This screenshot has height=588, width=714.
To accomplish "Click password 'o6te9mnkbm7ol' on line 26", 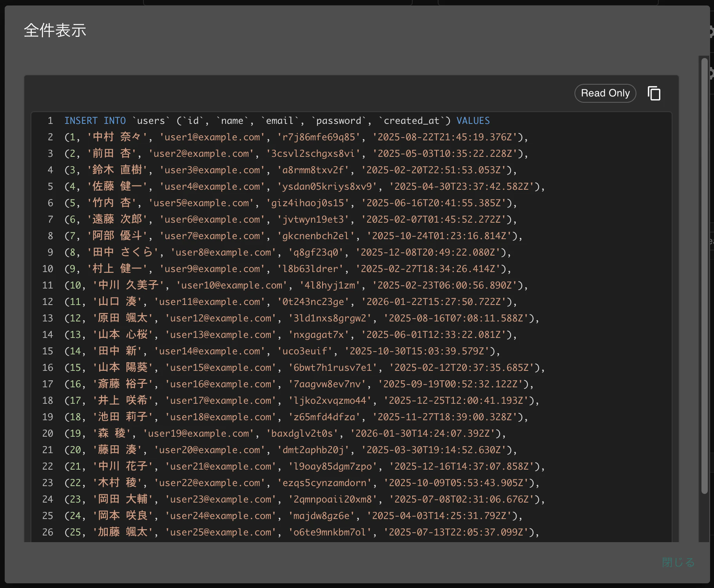I will [330, 532].
